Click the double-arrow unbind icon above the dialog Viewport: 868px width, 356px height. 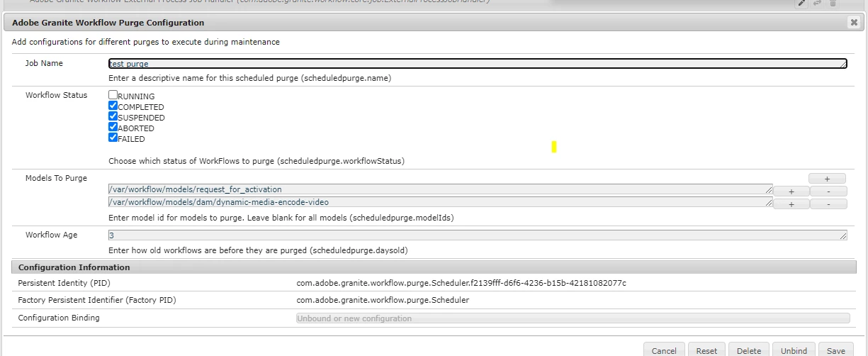click(x=818, y=3)
